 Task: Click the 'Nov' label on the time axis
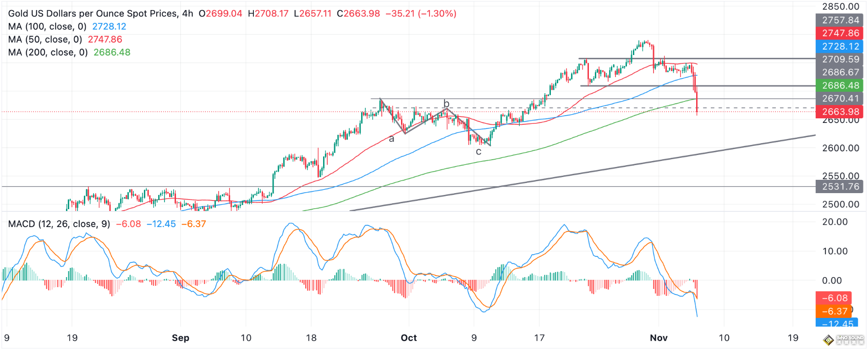point(659,338)
